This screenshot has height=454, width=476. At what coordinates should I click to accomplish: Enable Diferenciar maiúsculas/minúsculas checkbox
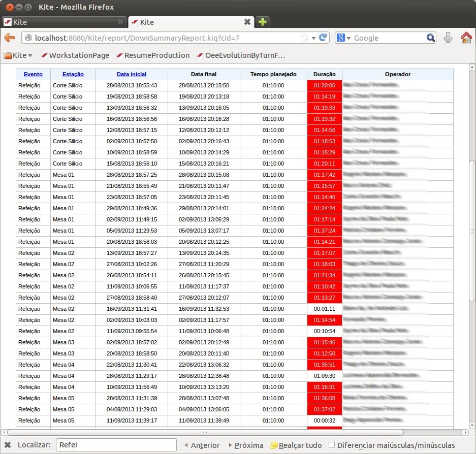332,445
